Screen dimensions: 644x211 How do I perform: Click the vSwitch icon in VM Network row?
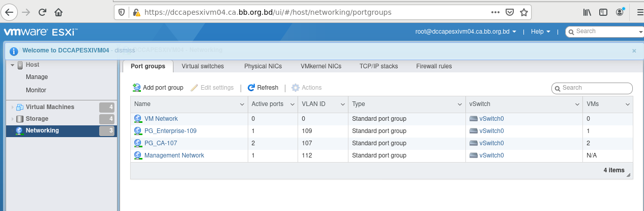474,119
